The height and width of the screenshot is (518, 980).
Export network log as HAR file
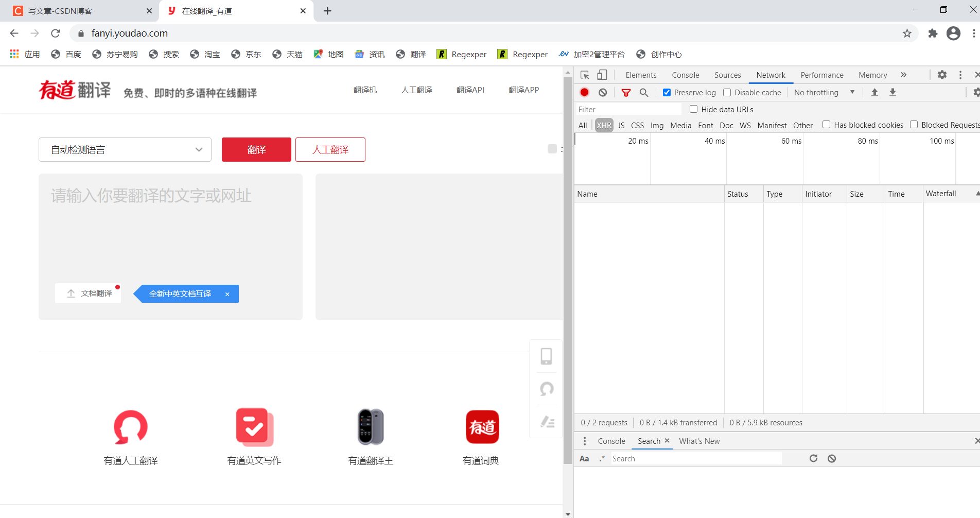(893, 92)
